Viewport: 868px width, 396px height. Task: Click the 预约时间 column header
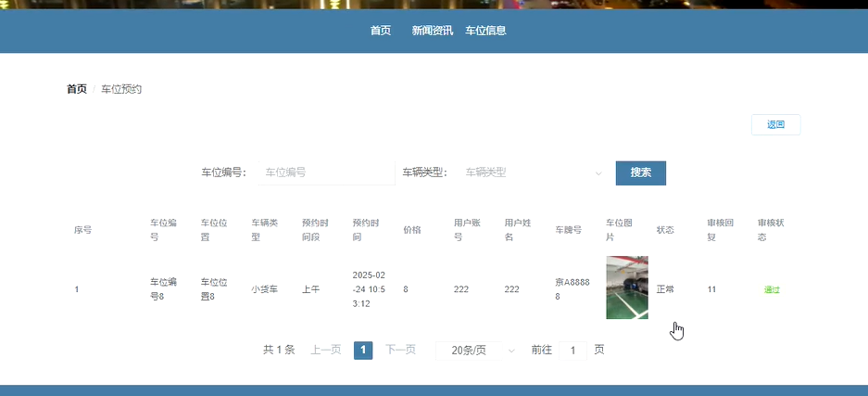pos(367,230)
